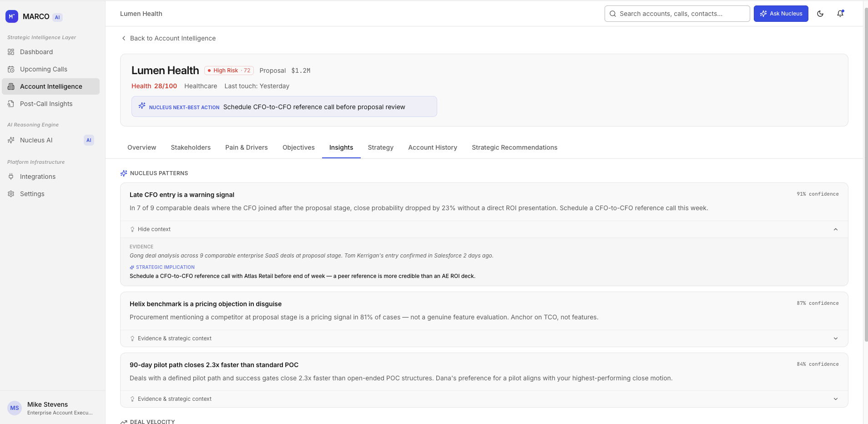Click the Ask Nucleus button

[x=781, y=14]
